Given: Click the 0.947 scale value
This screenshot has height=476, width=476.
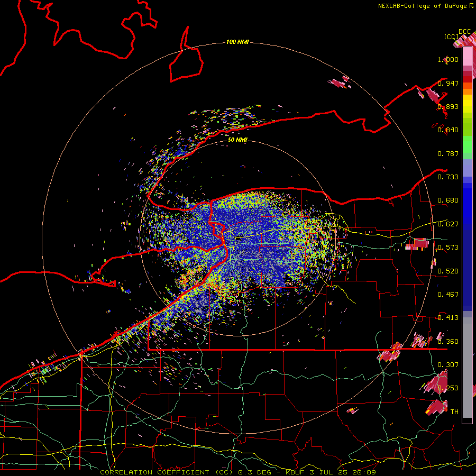Looking at the screenshot, I should tap(448, 83).
